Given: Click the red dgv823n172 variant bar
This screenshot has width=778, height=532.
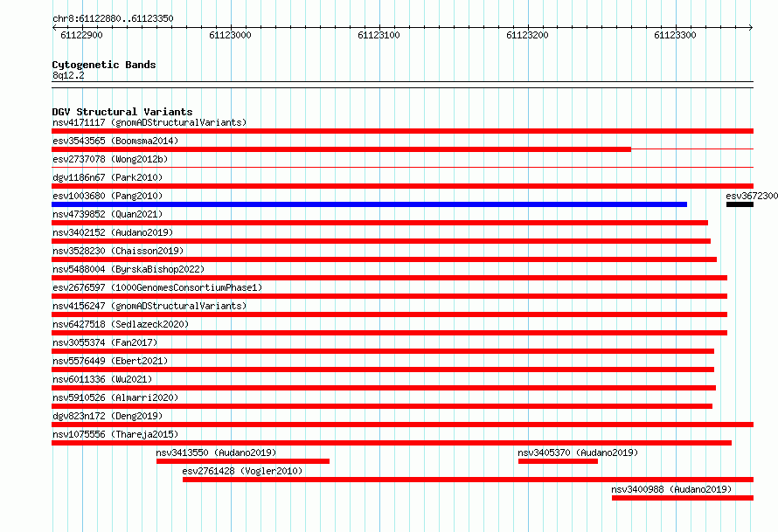Looking at the screenshot, I should (402, 425).
